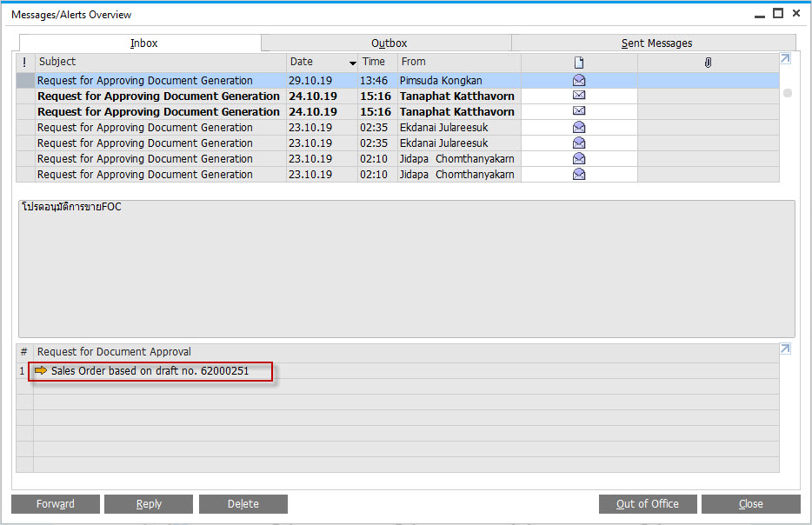Click the 'Request for Document Approval' header

coord(114,352)
